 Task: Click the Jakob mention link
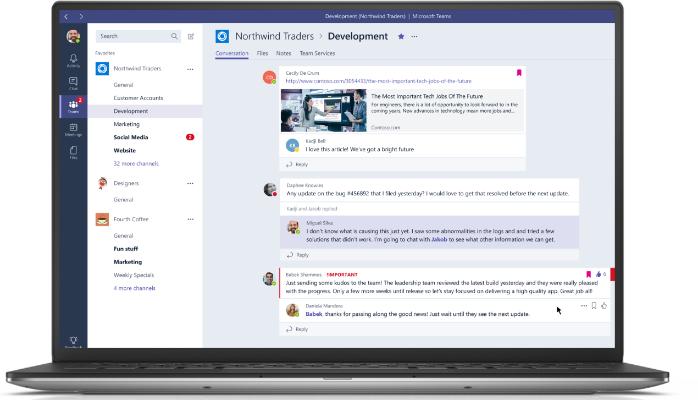pyautogui.click(x=439, y=239)
